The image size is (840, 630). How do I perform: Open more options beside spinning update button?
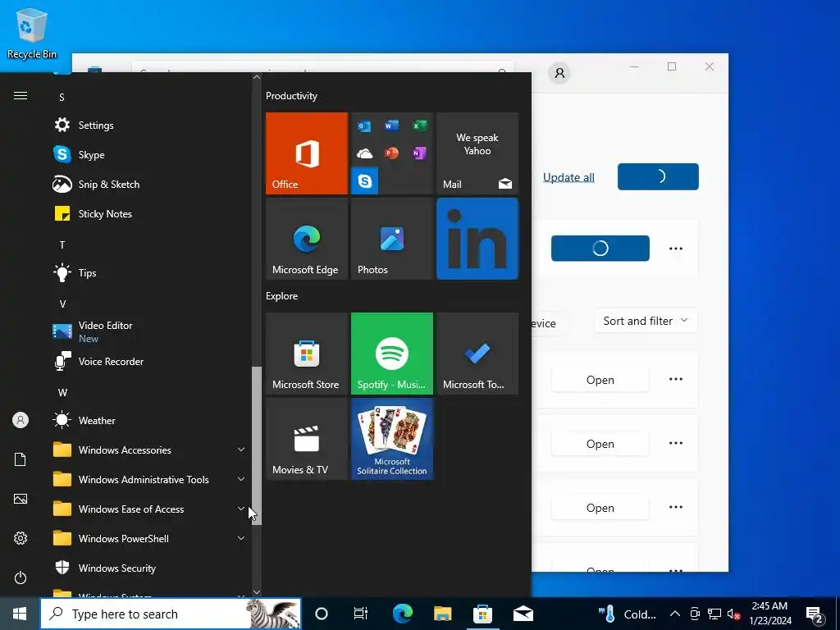(676, 249)
